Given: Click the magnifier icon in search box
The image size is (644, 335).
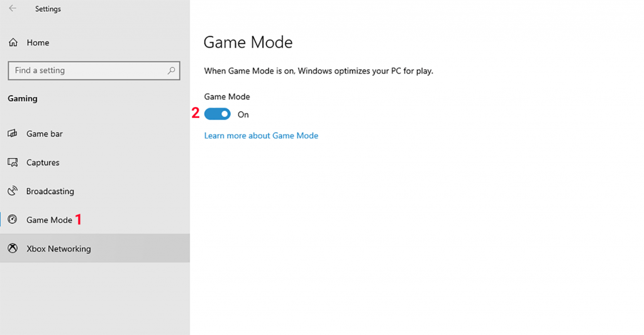Looking at the screenshot, I should [171, 71].
